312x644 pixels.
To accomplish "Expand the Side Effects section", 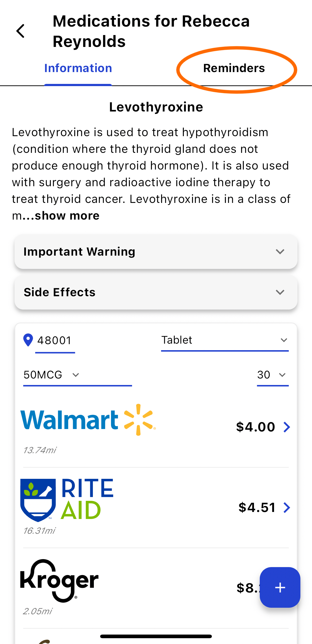I will coord(156,292).
